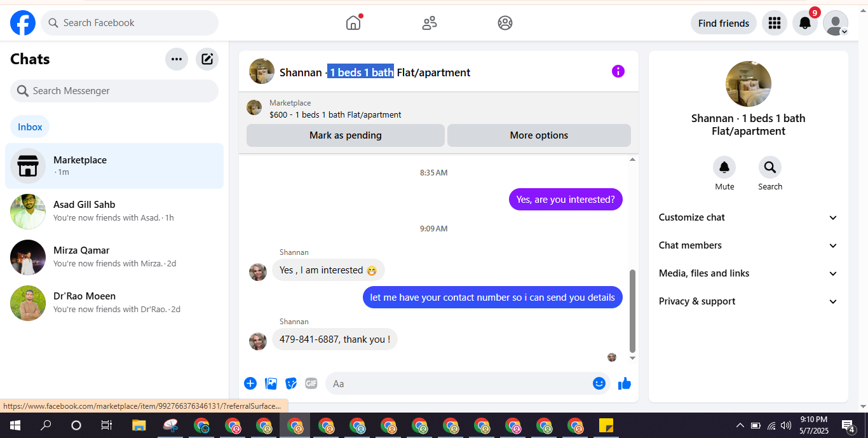Send a thumbs-up like in chat
The image size is (868, 438).
point(625,383)
